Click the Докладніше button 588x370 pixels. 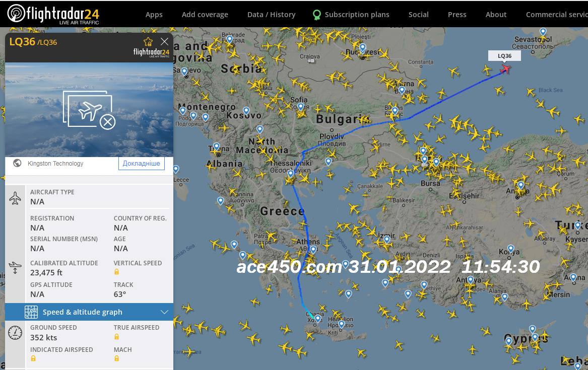click(x=141, y=164)
